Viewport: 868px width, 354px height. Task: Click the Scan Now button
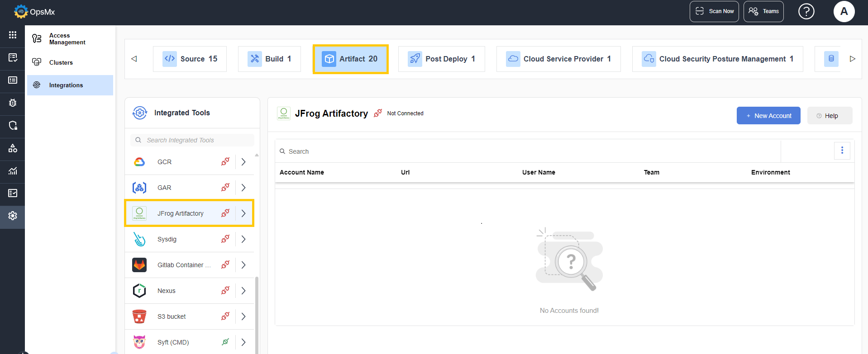click(714, 11)
